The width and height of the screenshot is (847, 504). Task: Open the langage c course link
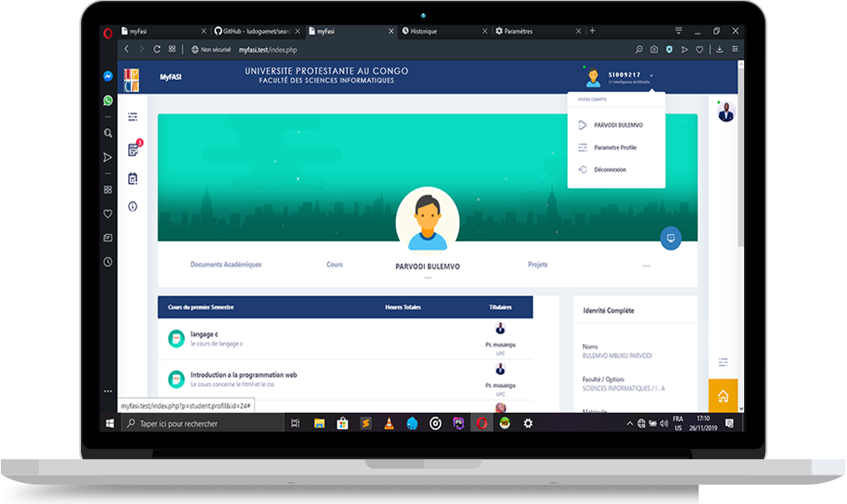pos(204,335)
